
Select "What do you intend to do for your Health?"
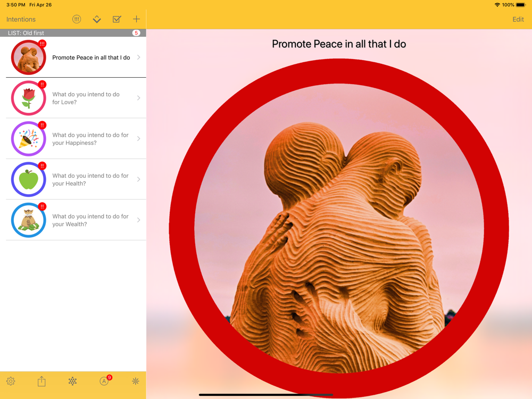click(90, 179)
